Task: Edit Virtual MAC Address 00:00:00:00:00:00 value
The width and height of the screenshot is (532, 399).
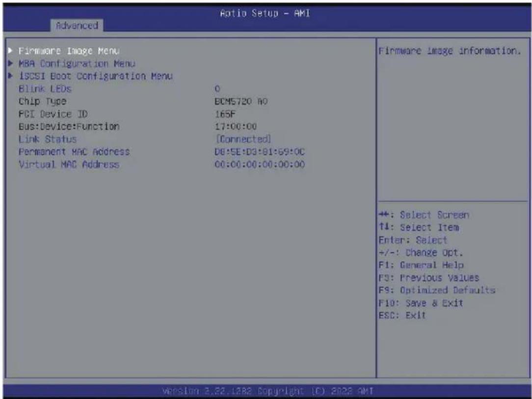Action: (260, 164)
